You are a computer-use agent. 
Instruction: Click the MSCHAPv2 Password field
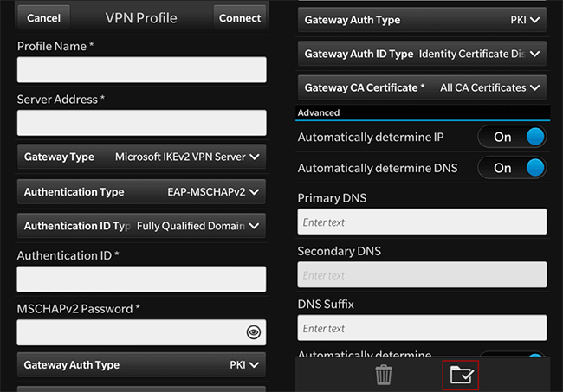[x=130, y=331]
